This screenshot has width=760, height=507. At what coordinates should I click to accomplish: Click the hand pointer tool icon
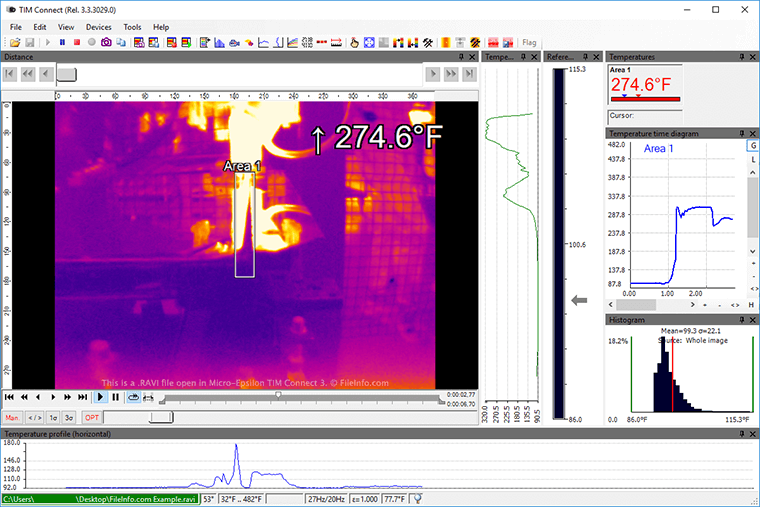tap(354, 43)
